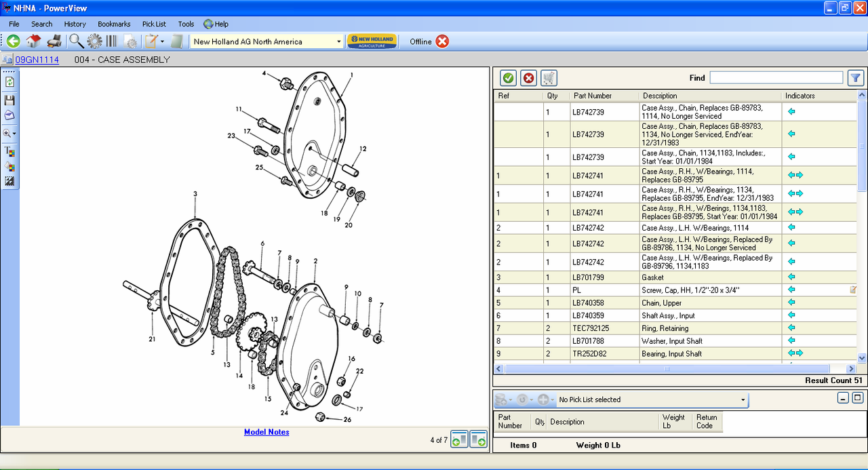Click the red X button above the parts list

coord(528,78)
